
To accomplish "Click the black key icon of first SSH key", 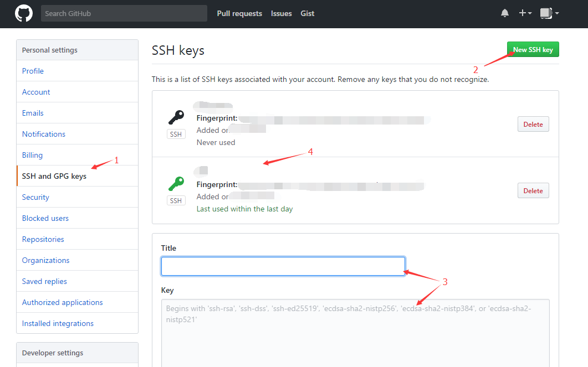I will pyautogui.click(x=176, y=117).
